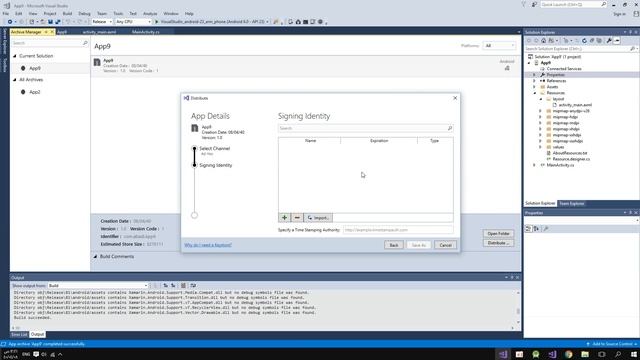Select App2 under All Archives

pos(35,92)
